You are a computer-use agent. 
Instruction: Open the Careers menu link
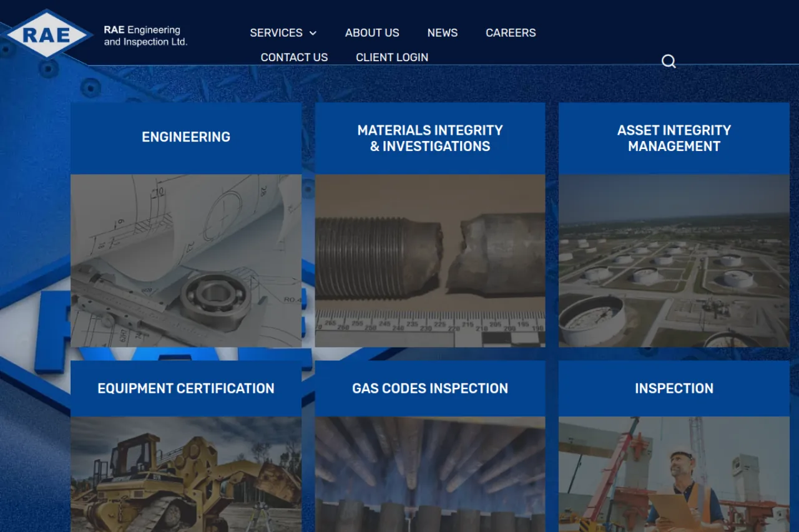point(511,32)
